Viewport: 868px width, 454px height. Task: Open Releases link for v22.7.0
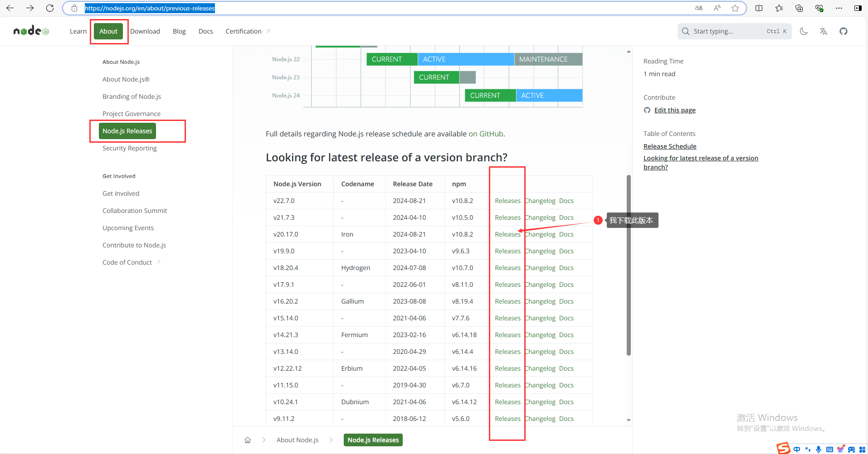(x=507, y=201)
